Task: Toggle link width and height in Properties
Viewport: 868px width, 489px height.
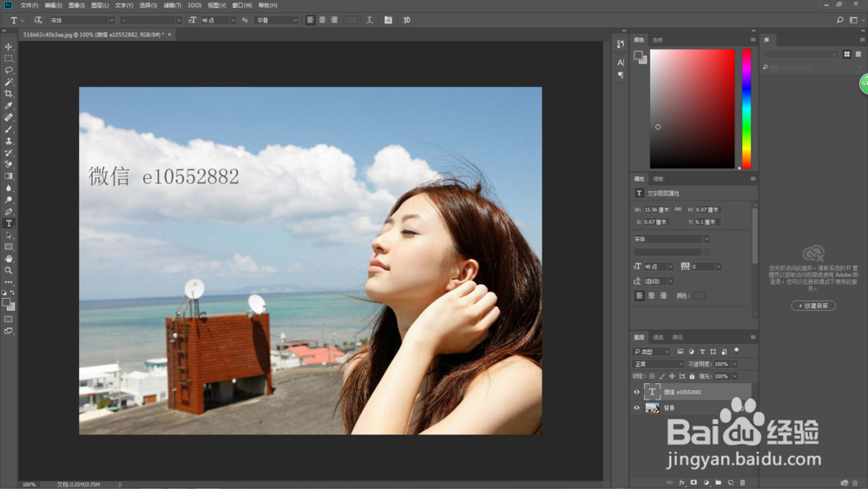Action: [678, 209]
